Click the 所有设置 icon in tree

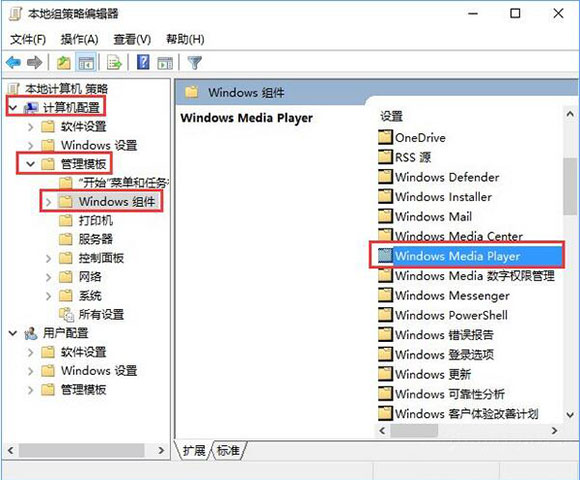(x=67, y=314)
